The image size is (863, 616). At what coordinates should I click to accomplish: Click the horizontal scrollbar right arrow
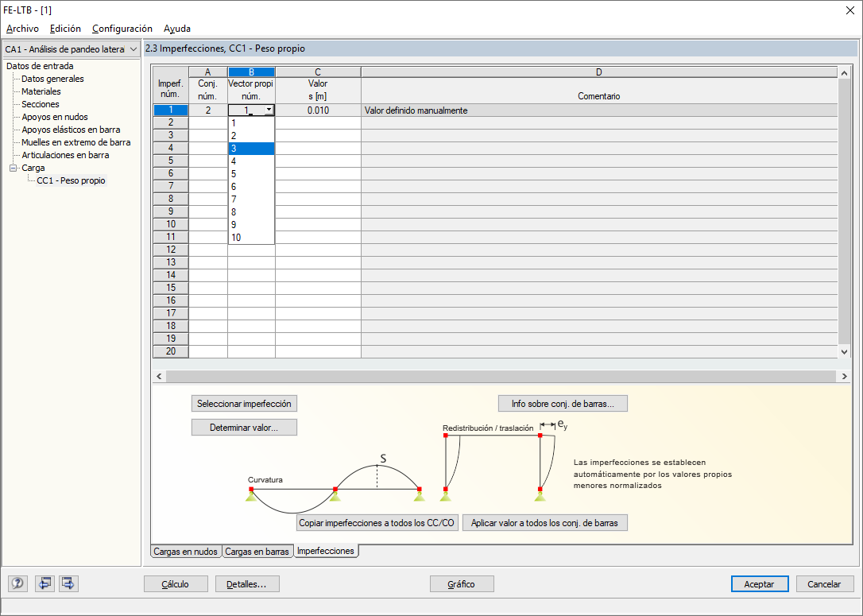844,376
